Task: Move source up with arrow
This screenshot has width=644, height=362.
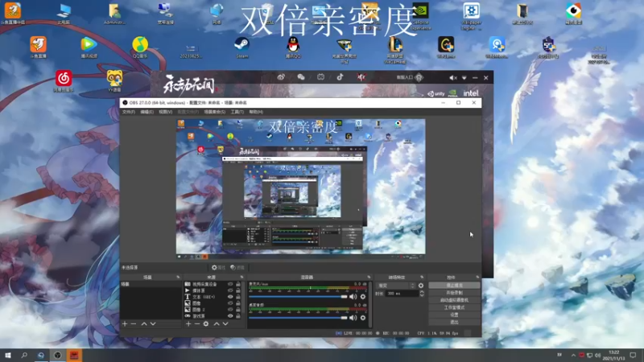Action: tap(217, 324)
